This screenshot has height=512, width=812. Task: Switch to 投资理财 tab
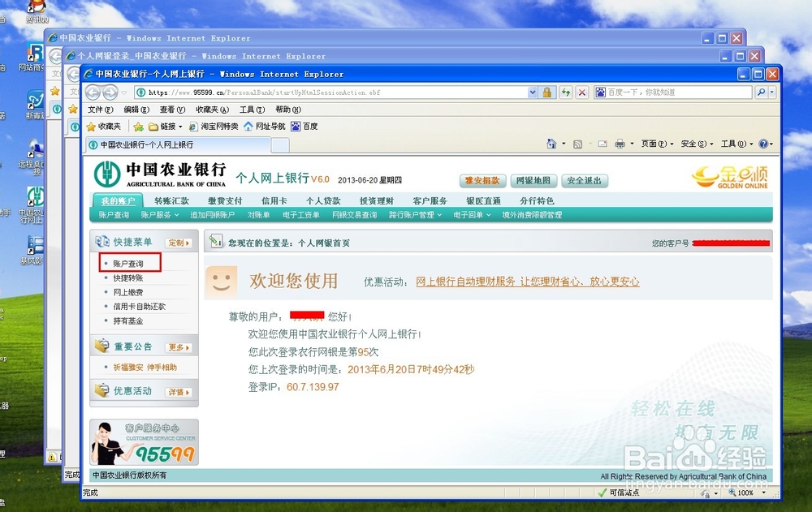(377, 201)
